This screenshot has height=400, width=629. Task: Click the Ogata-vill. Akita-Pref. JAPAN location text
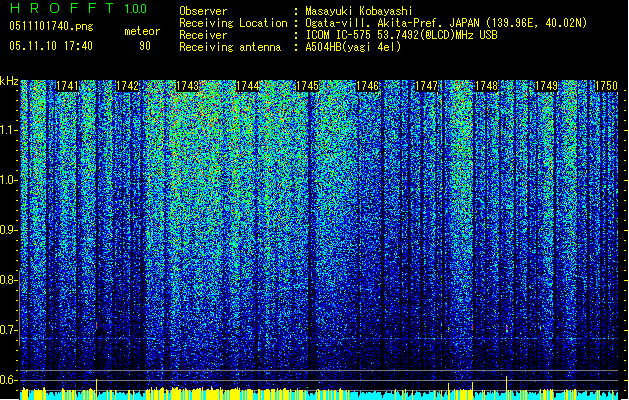coord(446,23)
